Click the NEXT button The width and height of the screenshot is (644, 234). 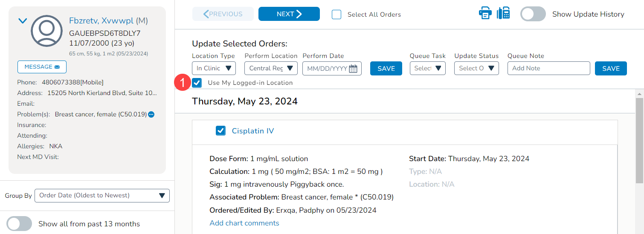click(x=289, y=14)
